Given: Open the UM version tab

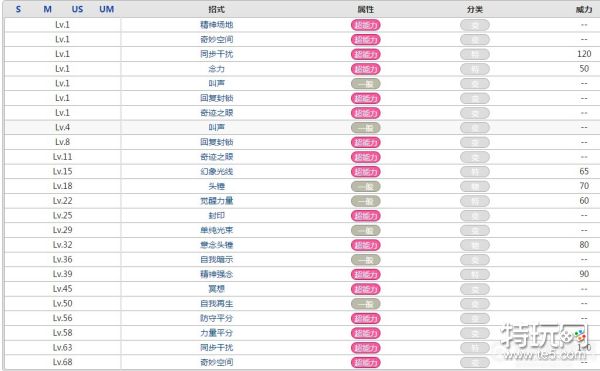Looking at the screenshot, I should pos(107,9).
